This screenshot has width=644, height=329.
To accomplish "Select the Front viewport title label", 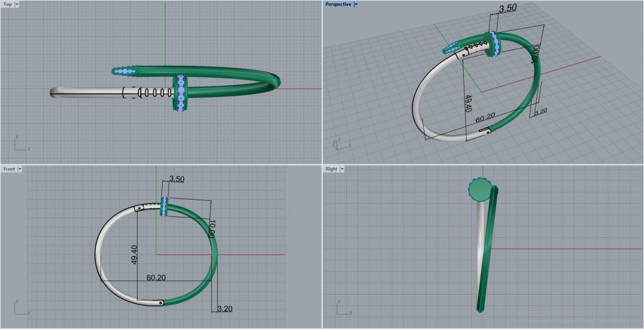I will click(9, 169).
